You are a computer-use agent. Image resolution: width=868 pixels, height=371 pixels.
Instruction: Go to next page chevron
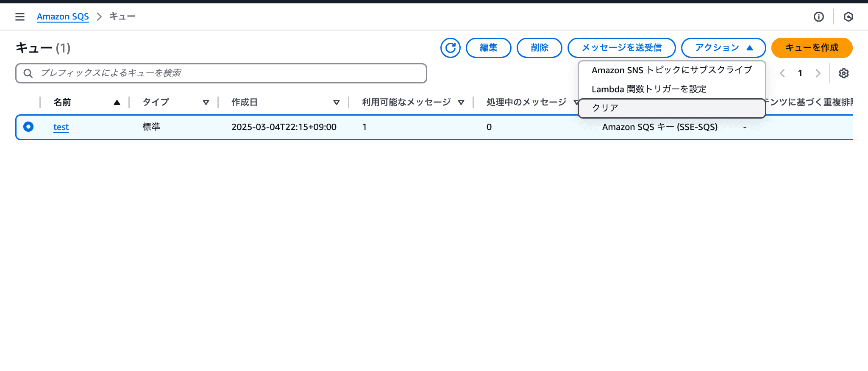click(x=818, y=73)
